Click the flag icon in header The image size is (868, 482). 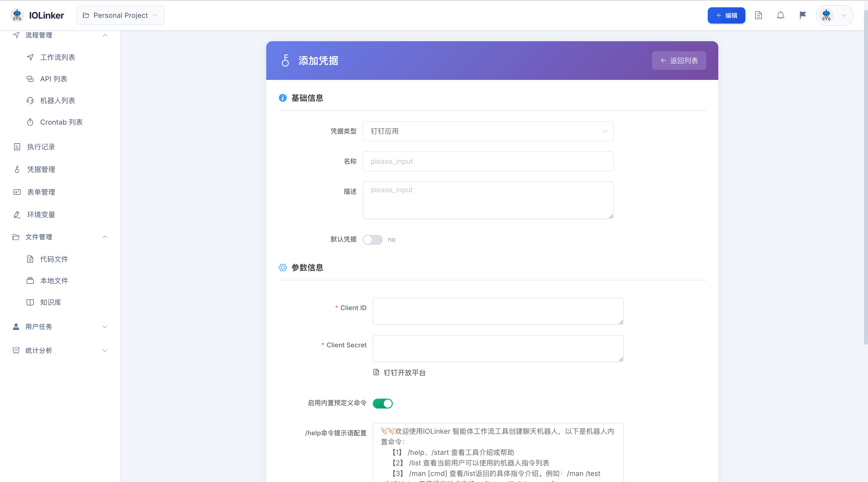tap(803, 16)
